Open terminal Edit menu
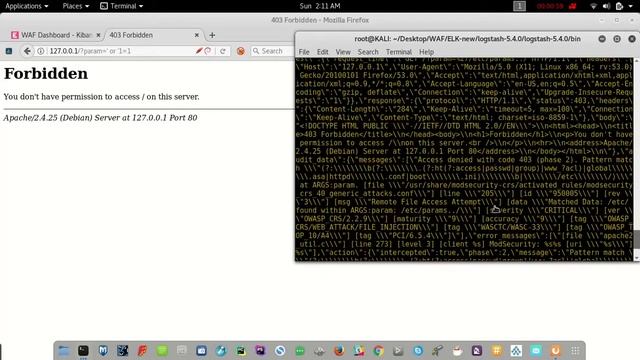 click(322, 52)
